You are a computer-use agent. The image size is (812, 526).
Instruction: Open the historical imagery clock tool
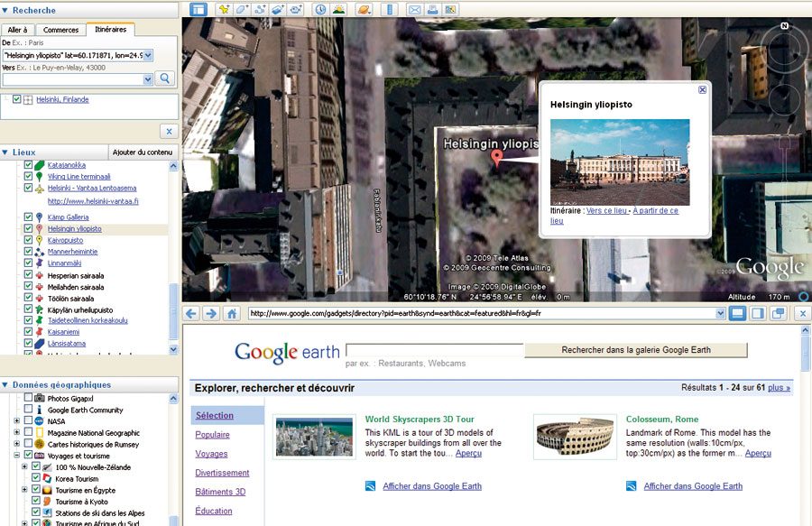[x=320, y=10]
